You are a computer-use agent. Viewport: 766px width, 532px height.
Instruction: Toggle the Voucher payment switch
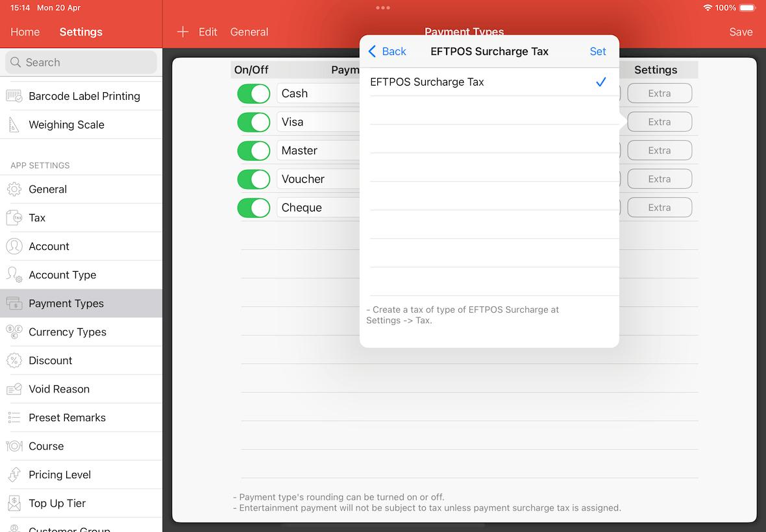tap(254, 179)
